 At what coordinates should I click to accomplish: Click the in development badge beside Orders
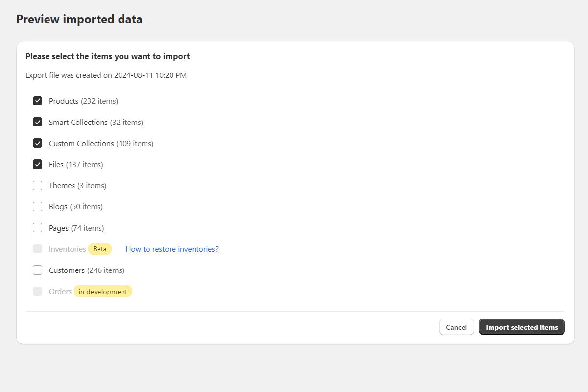click(x=103, y=291)
